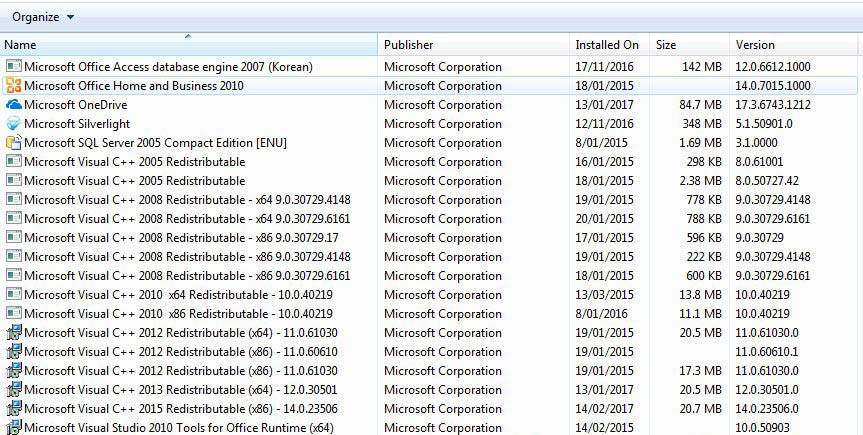Image resolution: width=863 pixels, height=435 pixels.
Task: Click install date 12/11/2016 for Silverlight
Action: (604, 124)
